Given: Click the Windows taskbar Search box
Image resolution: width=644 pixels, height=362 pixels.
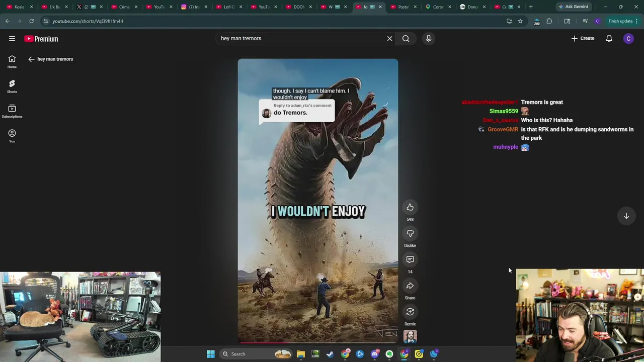Looking at the screenshot, I should pos(256,354).
